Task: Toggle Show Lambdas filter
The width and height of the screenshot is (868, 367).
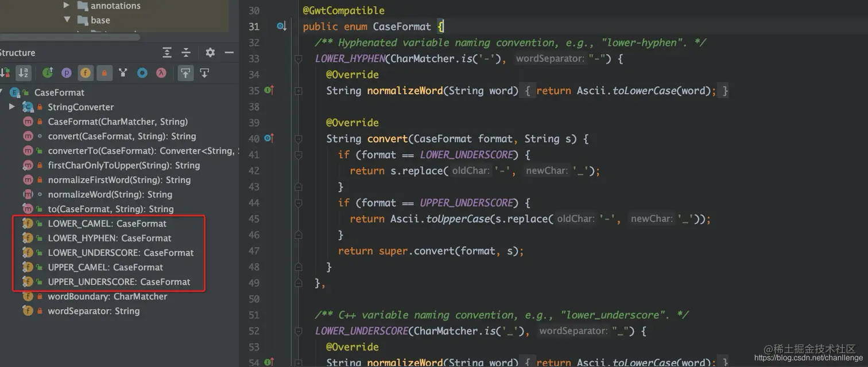Action: [x=161, y=73]
